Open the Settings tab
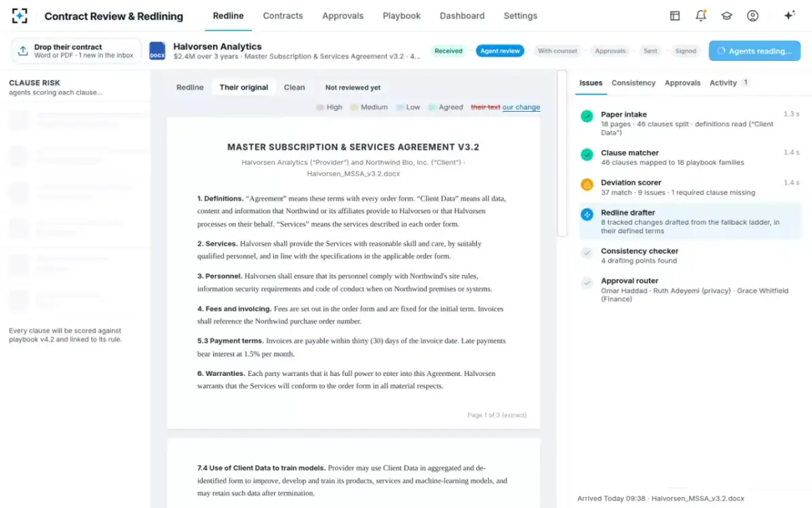Viewport: 812px width, 508px height. click(x=520, y=16)
